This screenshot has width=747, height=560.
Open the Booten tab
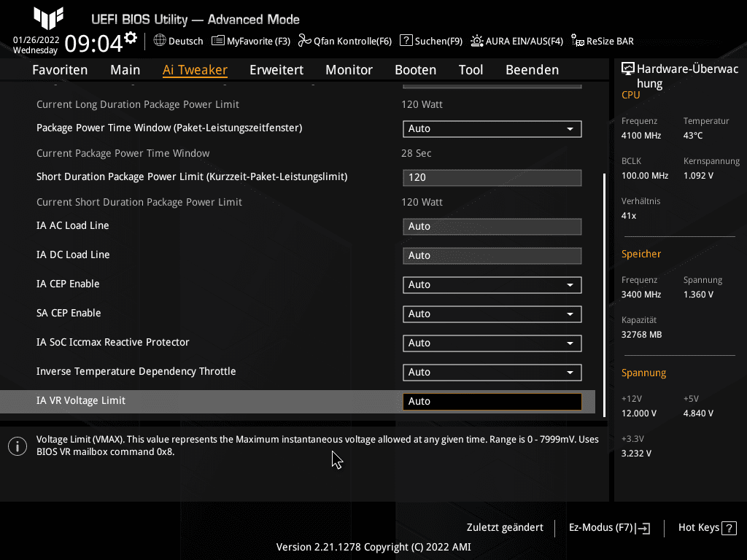415,70
